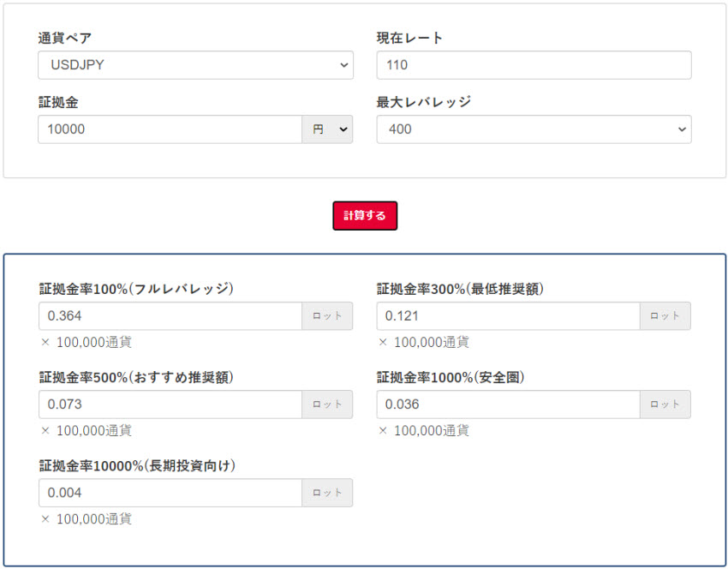Click the 通貨ペア label text
The image size is (728, 569).
click(65, 38)
